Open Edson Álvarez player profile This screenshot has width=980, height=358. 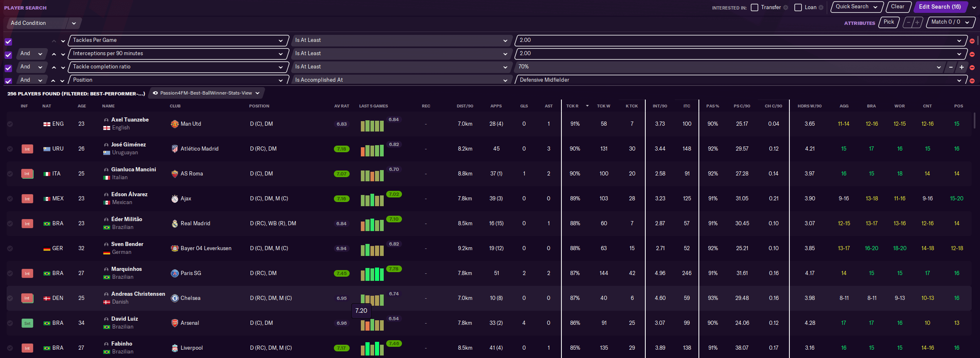pos(129,194)
